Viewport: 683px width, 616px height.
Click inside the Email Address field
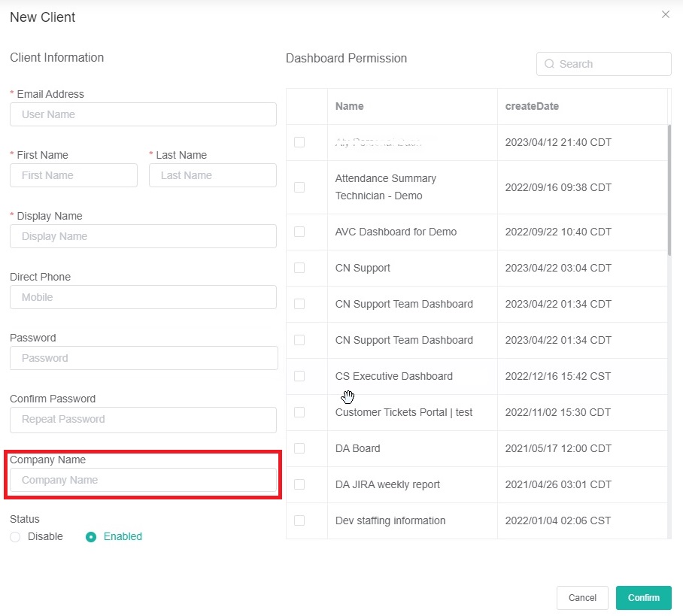143,114
